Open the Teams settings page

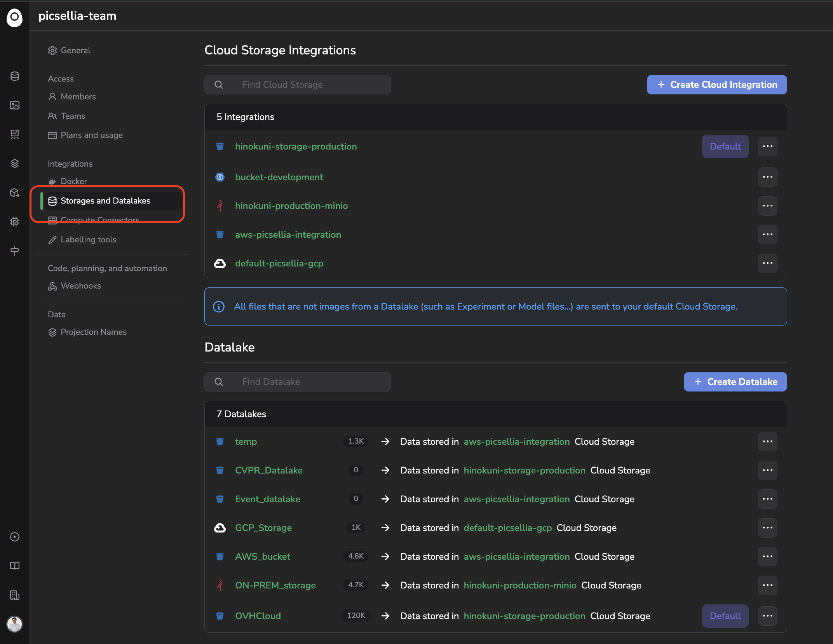(66, 116)
